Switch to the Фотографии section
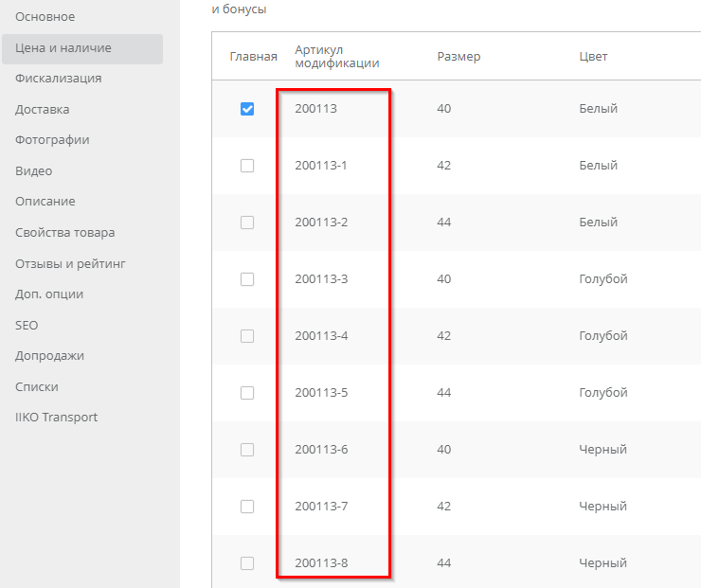701x588 pixels. click(x=52, y=140)
